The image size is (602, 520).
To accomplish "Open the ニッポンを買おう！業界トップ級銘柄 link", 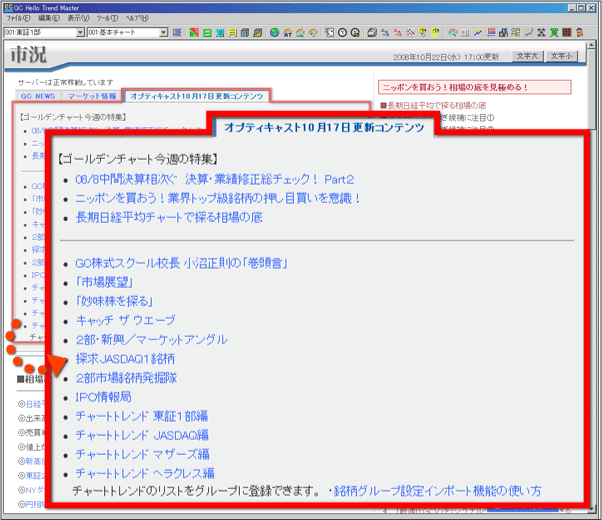I will coord(218,199).
